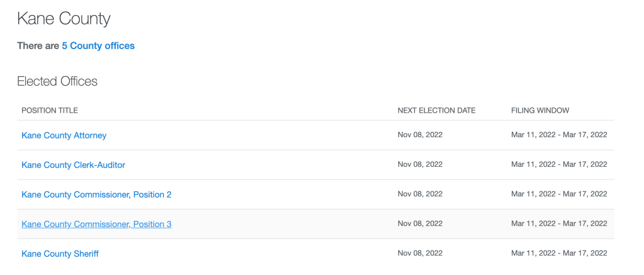The height and width of the screenshot is (275, 644).
Task: Click Commissioner Position 2 election date
Action: (x=420, y=194)
